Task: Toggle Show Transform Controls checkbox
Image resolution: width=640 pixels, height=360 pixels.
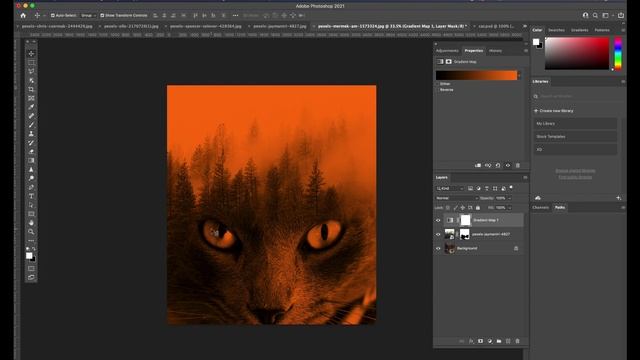Action: point(102,16)
